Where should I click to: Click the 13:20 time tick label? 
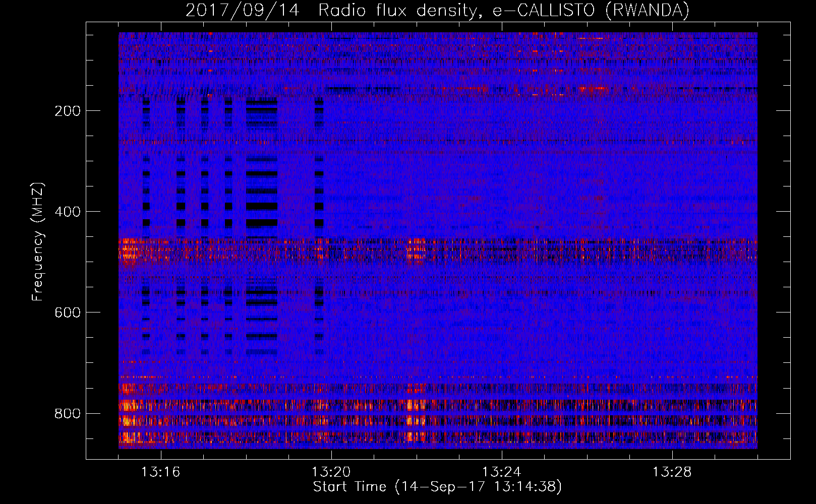coord(331,472)
